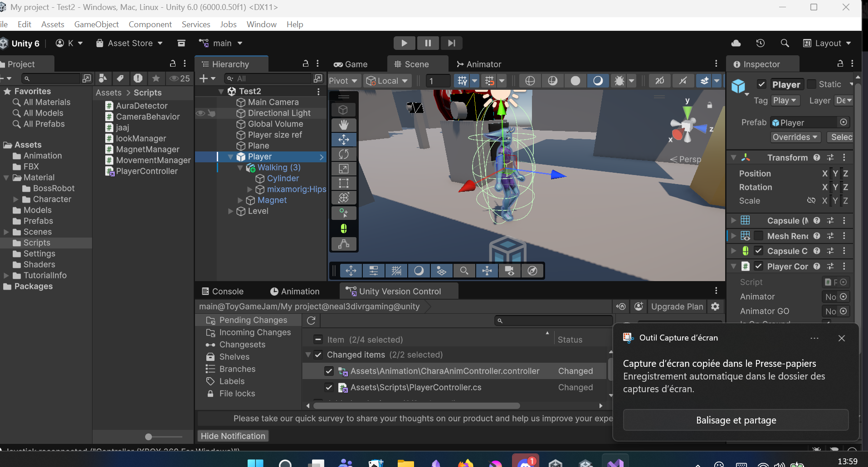This screenshot has width=868, height=467.
Task: Open the Local coordinate dropdown
Action: [387, 81]
